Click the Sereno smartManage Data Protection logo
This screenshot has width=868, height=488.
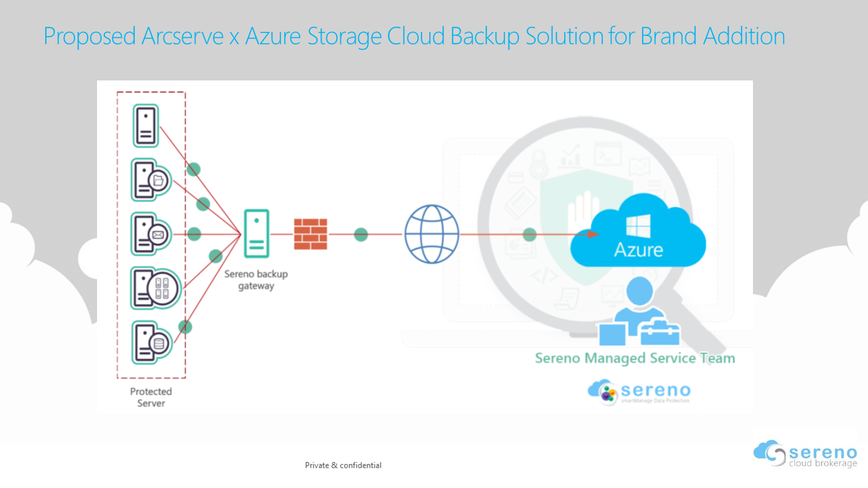(639, 392)
